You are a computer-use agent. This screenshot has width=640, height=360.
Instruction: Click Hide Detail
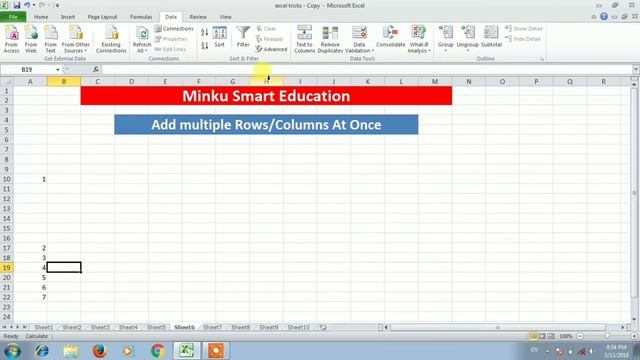point(522,39)
